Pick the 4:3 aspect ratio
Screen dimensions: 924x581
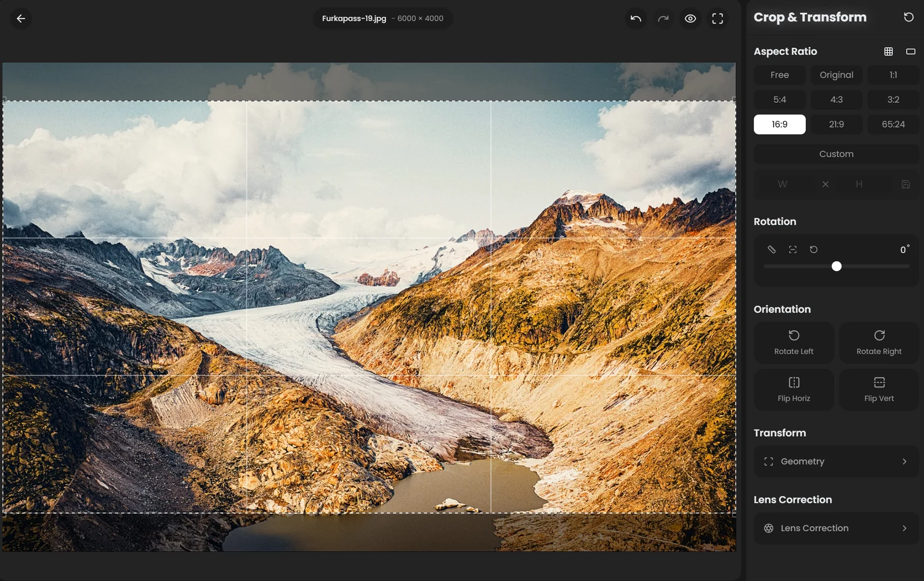pos(837,100)
